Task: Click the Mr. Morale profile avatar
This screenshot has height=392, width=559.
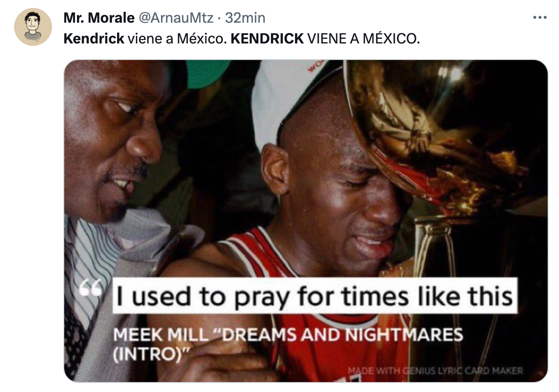Action: pyautogui.click(x=33, y=27)
